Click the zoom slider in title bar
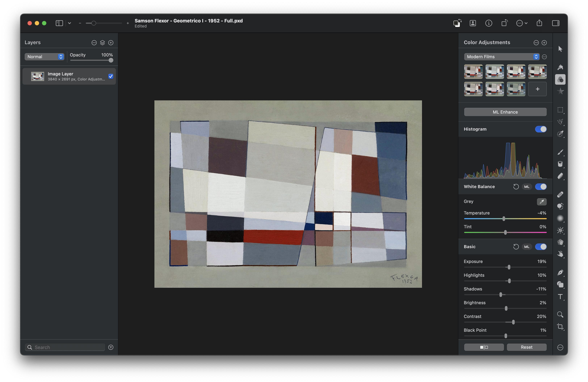The width and height of the screenshot is (588, 382). point(104,23)
